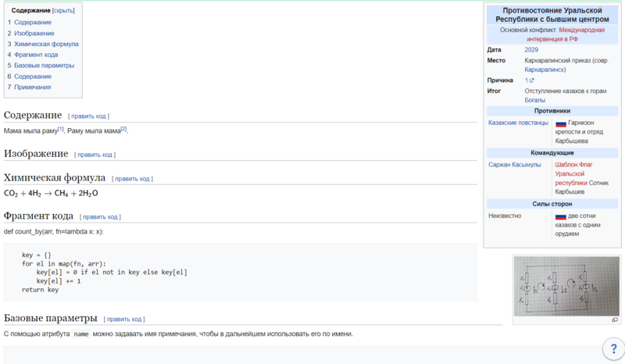The width and height of the screenshot is (625, 364).
Task: Click править код next to Изображение heading
Action: pos(95,155)
